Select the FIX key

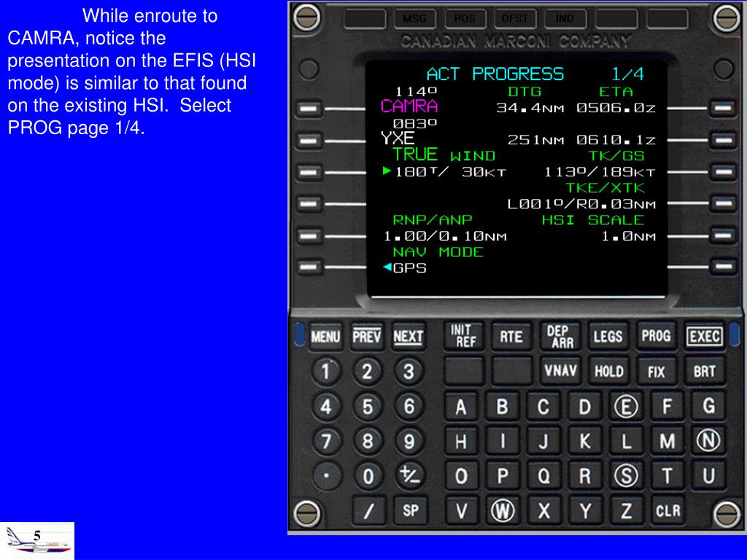click(656, 371)
